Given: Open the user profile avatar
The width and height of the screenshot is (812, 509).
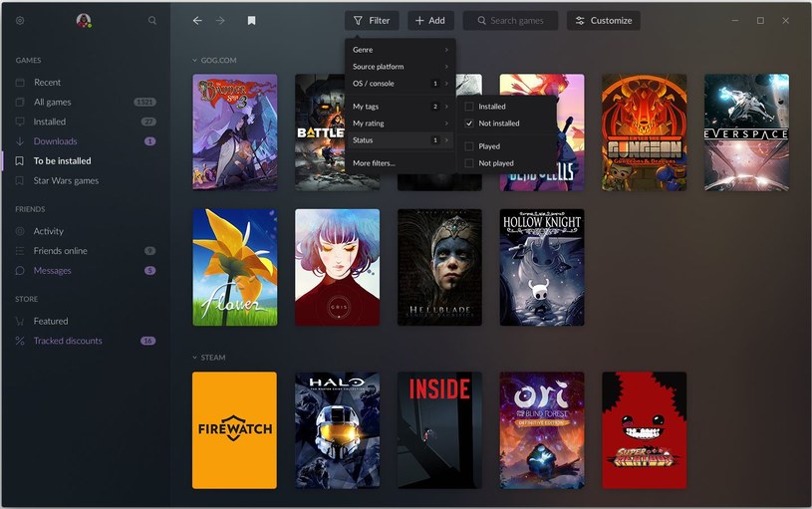Looking at the screenshot, I should coord(84,21).
